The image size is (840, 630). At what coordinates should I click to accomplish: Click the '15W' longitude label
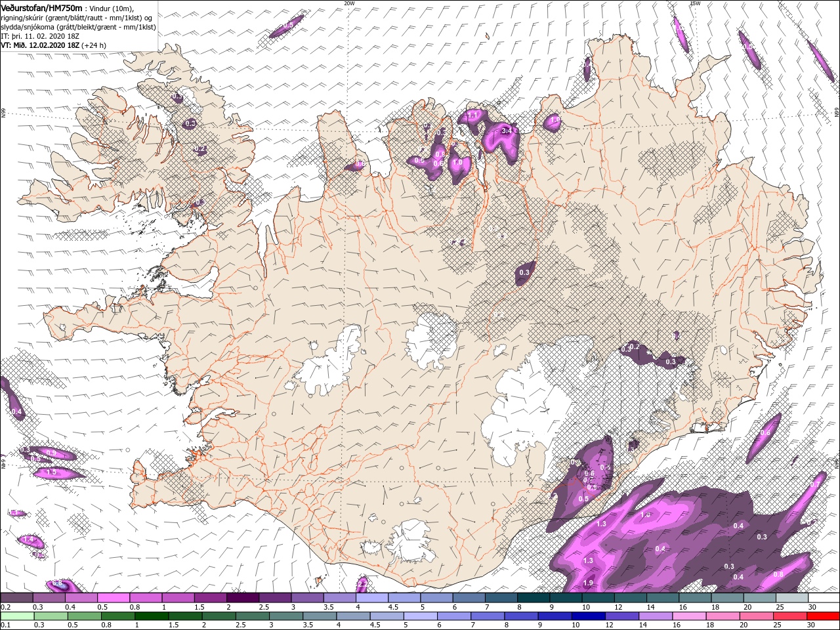tap(695, 3)
